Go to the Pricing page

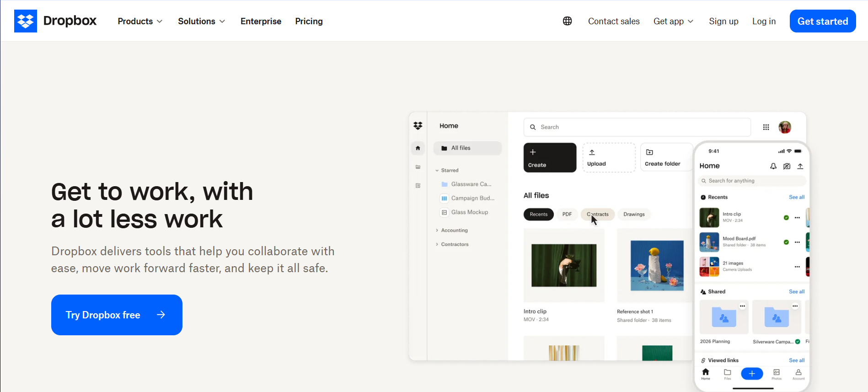pos(309,21)
